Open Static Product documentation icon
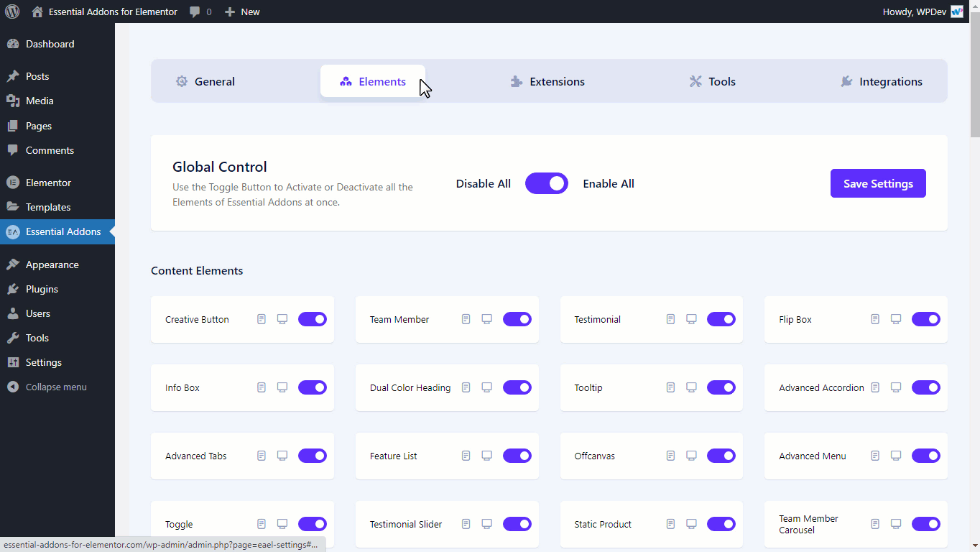 (670, 524)
